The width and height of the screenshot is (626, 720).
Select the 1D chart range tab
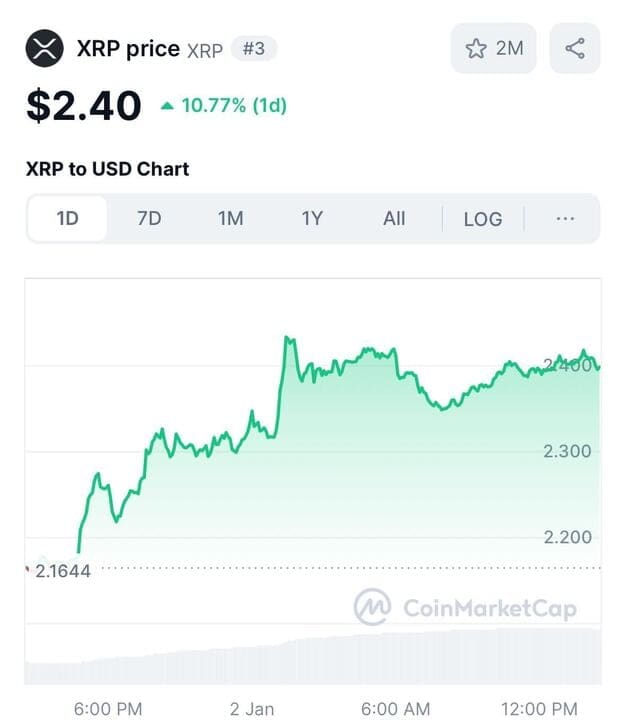coord(67,219)
